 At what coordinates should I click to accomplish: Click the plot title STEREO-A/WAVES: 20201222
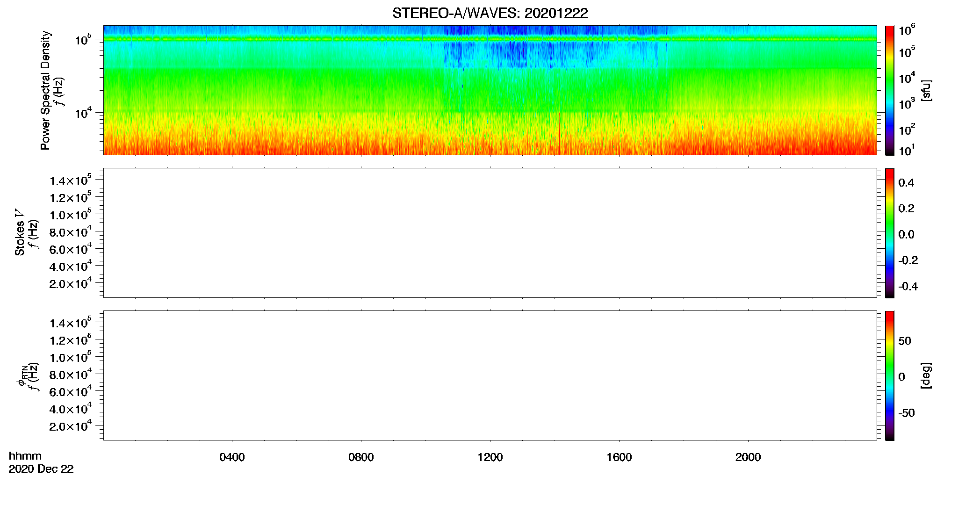(x=490, y=13)
